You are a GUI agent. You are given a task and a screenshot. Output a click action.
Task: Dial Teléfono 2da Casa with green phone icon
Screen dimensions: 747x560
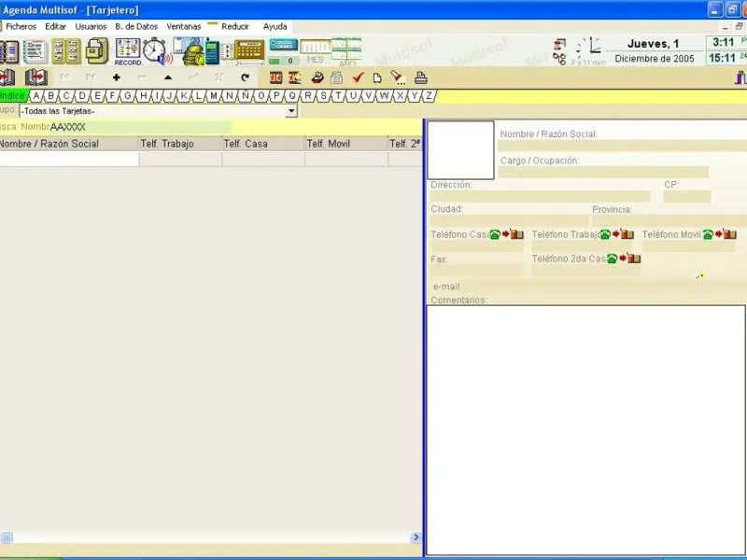point(612,259)
